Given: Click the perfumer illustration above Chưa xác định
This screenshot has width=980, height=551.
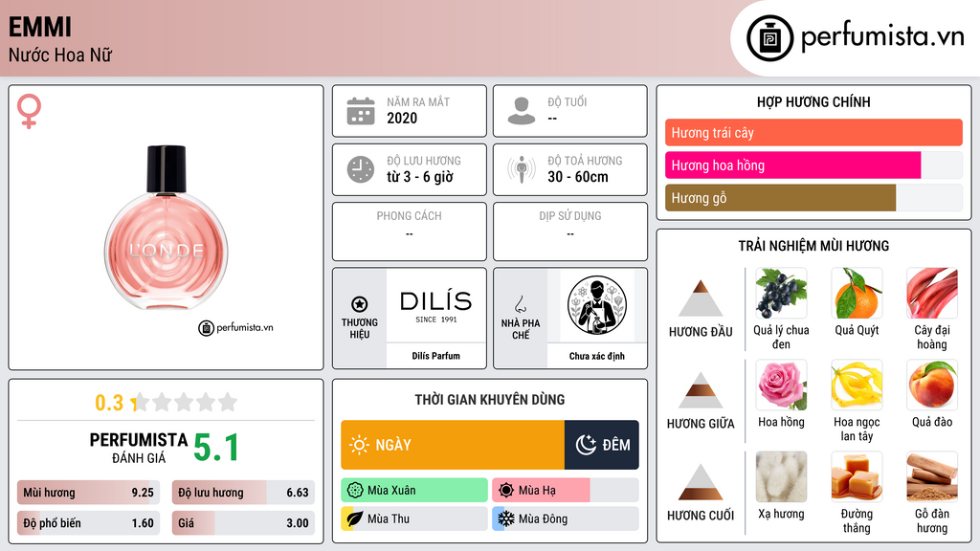Looking at the screenshot, I should click(x=597, y=306).
